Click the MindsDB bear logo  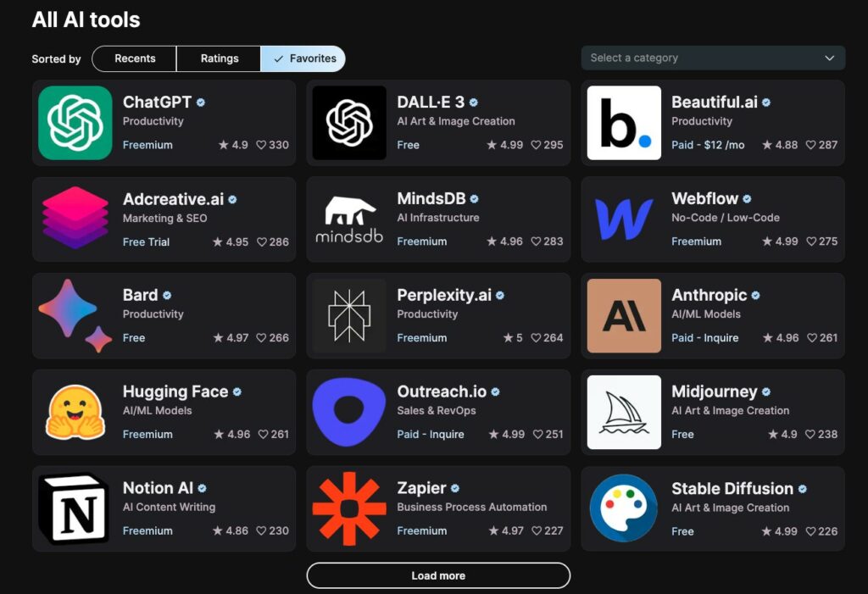349,219
